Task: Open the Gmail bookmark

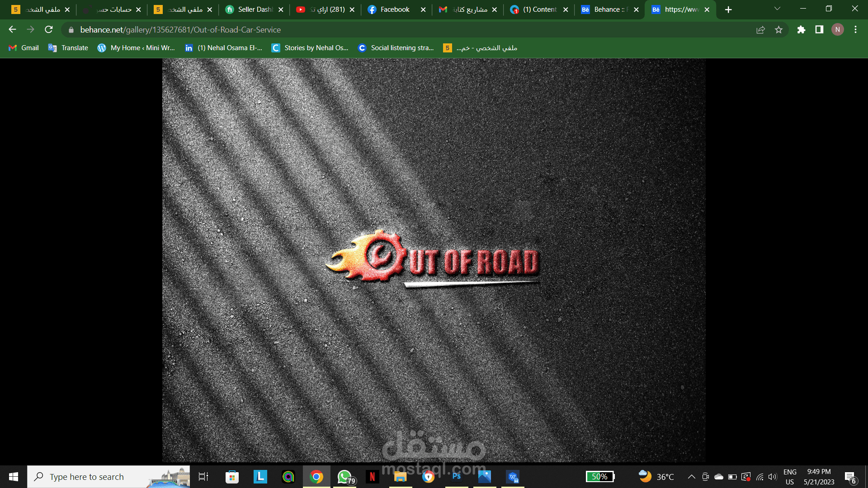Action: (x=24, y=48)
